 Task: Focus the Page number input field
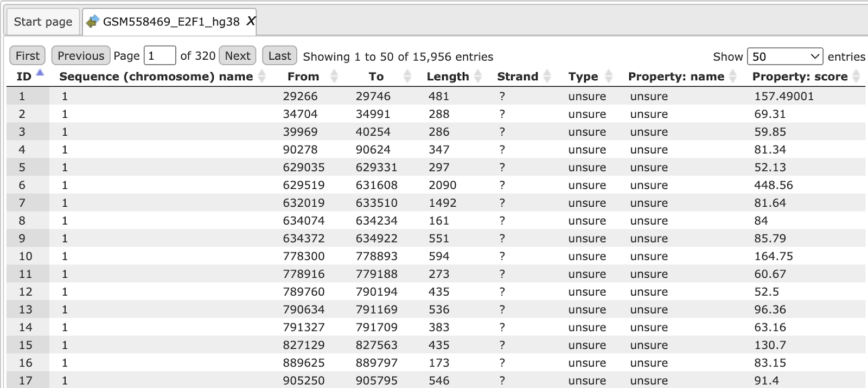159,55
